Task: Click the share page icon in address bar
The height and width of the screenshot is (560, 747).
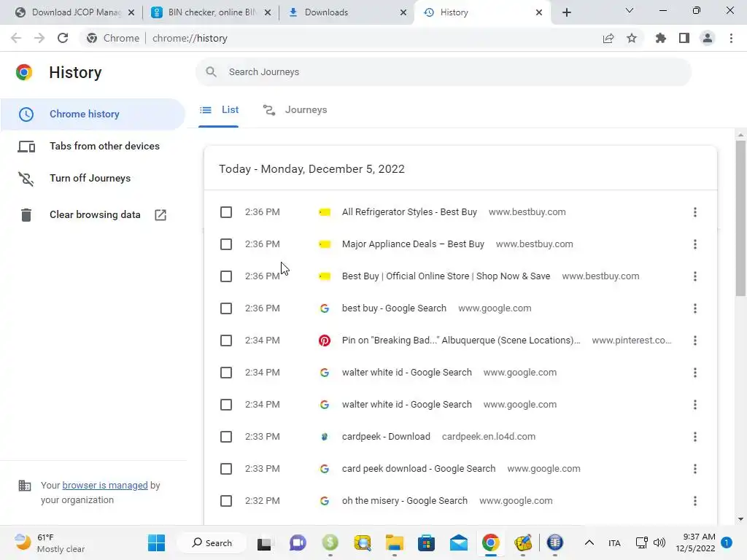Action: coord(608,38)
